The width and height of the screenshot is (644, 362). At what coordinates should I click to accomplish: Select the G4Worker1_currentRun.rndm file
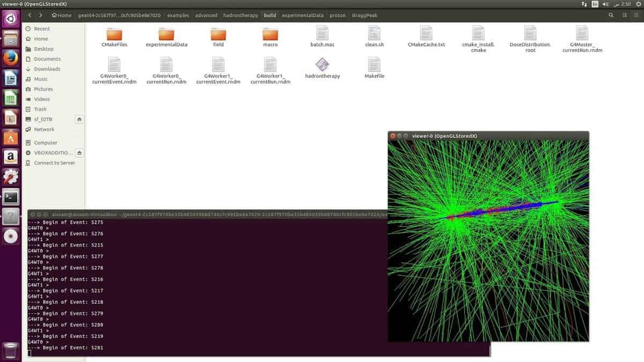pyautogui.click(x=270, y=71)
